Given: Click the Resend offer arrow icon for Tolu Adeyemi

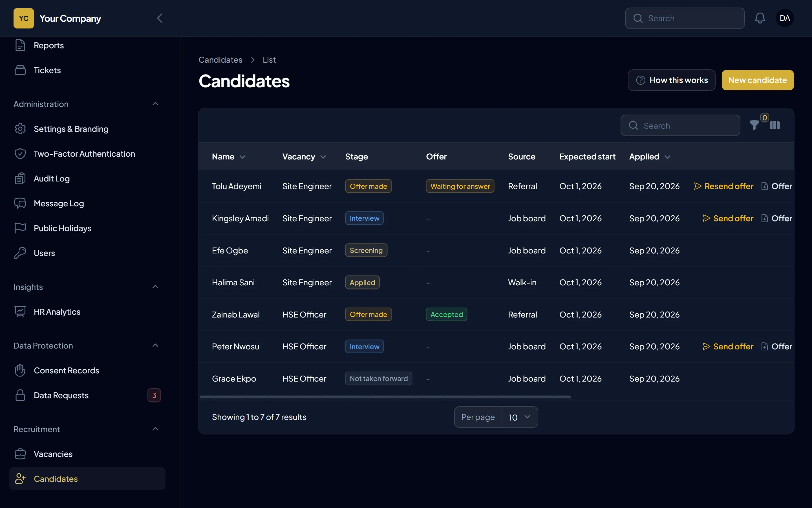Looking at the screenshot, I should (698, 186).
